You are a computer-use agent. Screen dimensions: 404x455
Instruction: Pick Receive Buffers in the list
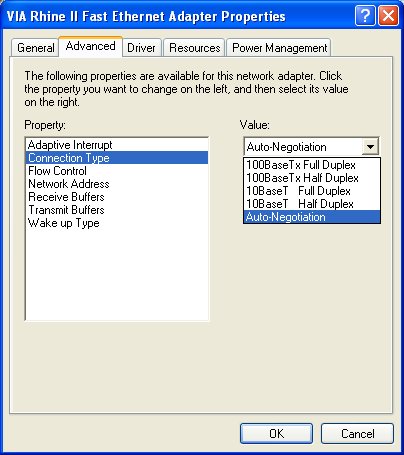click(x=117, y=197)
